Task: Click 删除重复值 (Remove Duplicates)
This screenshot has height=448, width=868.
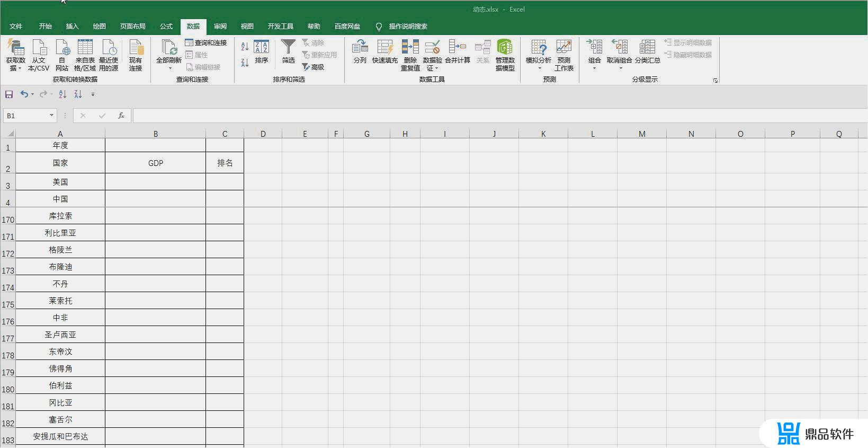Action: (410, 55)
